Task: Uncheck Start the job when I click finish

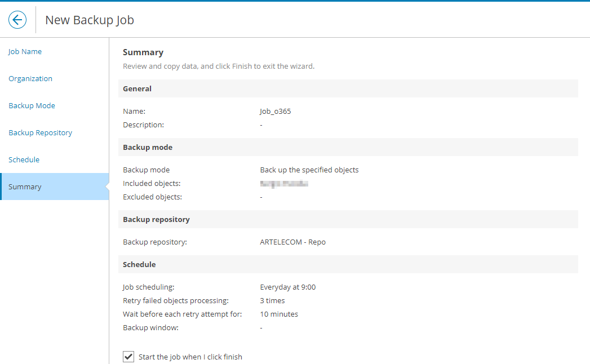Action: (128, 357)
